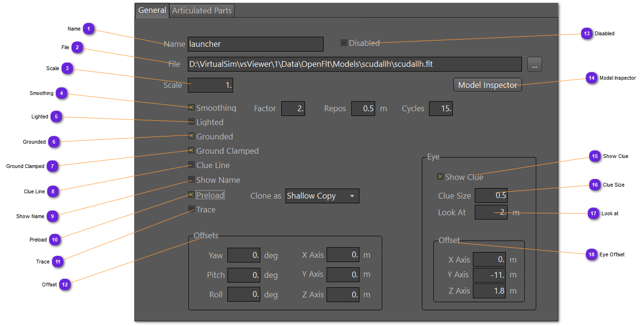
Task: Click the numbered callout badge 14
Action: (592, 78)
